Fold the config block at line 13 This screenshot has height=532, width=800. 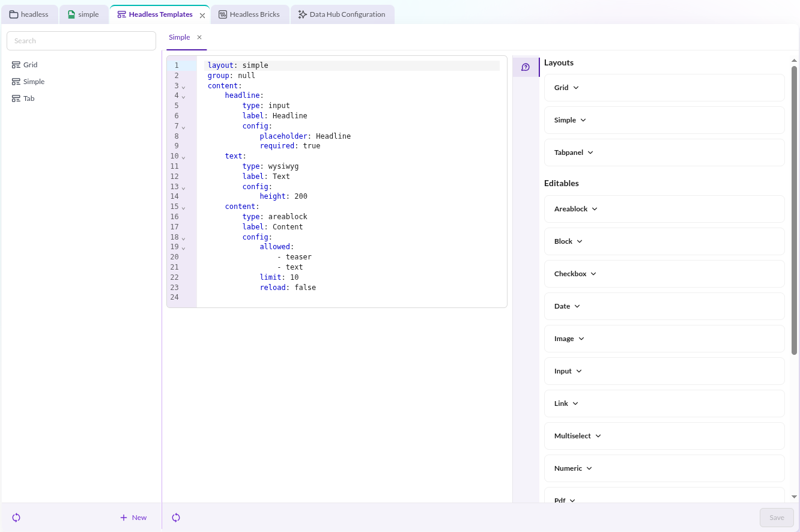[x=184, y=187]
